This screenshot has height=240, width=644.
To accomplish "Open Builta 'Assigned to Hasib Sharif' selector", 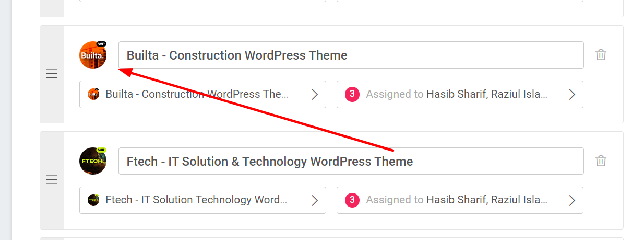I will click(x=460, y=95).
